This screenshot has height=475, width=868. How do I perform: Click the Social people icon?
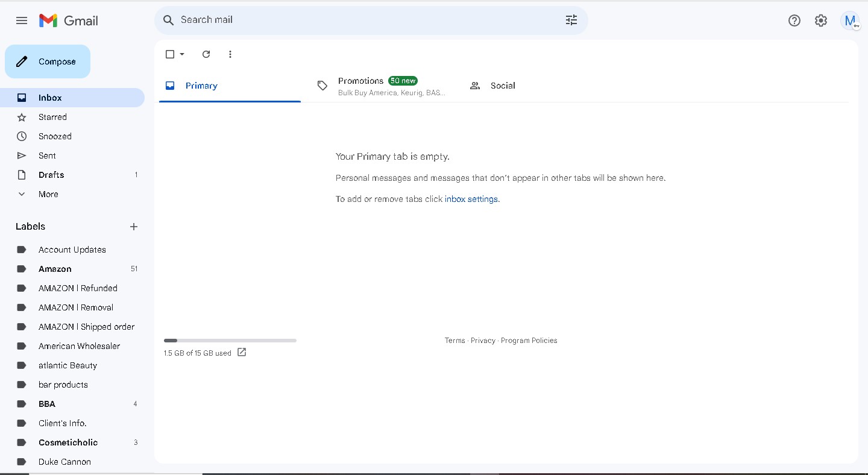475,86
